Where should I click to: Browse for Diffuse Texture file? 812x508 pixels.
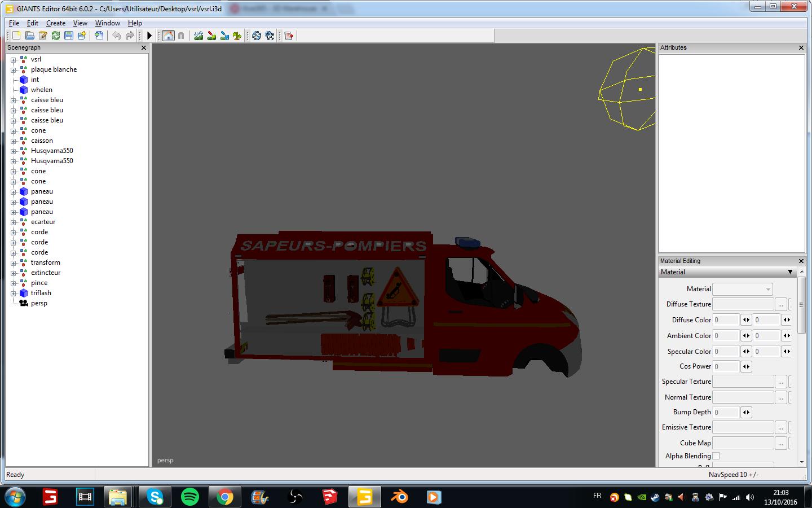(780, 304)
